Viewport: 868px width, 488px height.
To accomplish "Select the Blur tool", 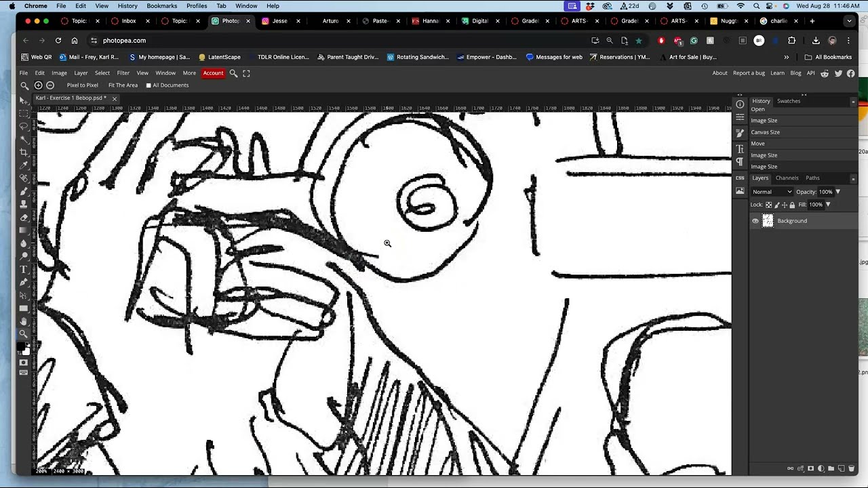I will click(x=24, y=243).
